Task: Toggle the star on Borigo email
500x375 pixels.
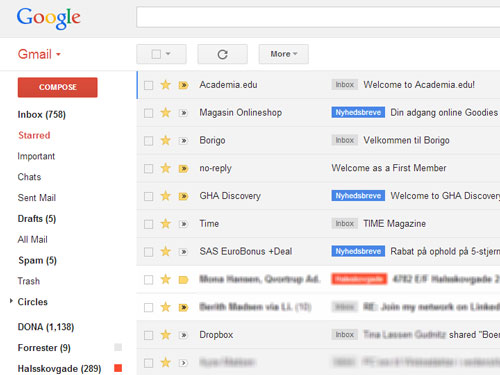Action: (x=165, y=140)
